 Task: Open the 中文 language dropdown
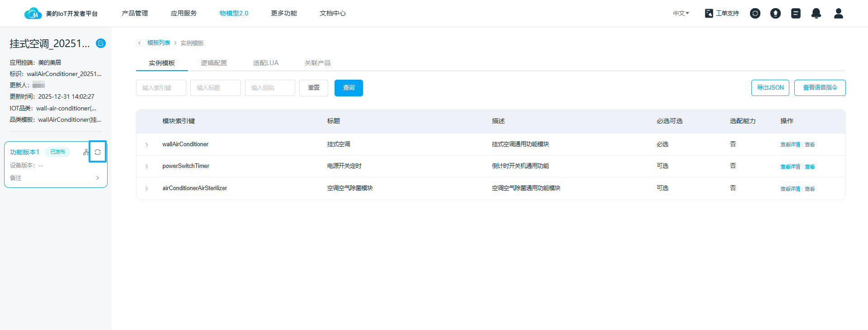pos(681,14)
